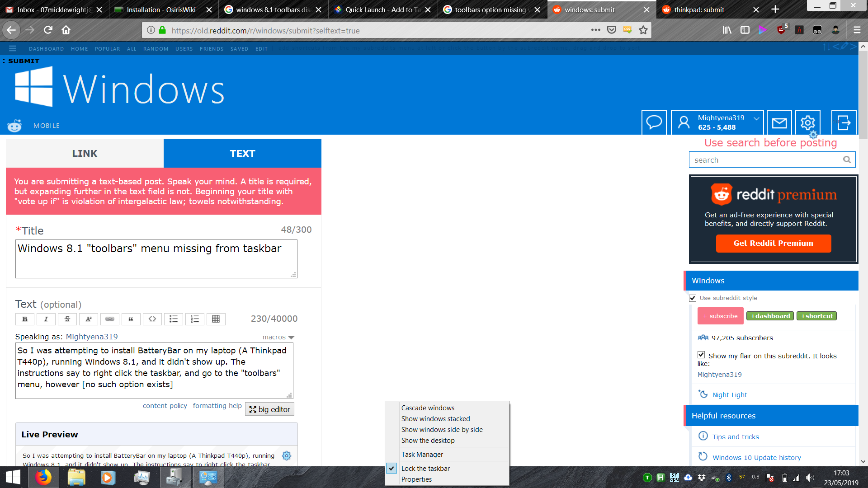Image resolution: width=868 pixels, height=488 pixels.
Task: Open Windows 10 Update history link
Action: pos(756,458)
